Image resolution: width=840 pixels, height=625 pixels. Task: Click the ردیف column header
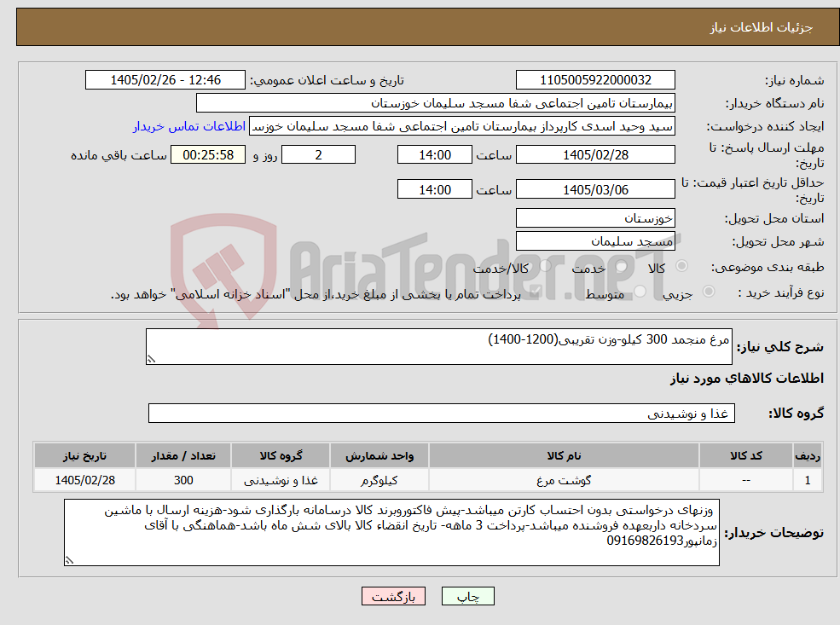coord(808,456)
